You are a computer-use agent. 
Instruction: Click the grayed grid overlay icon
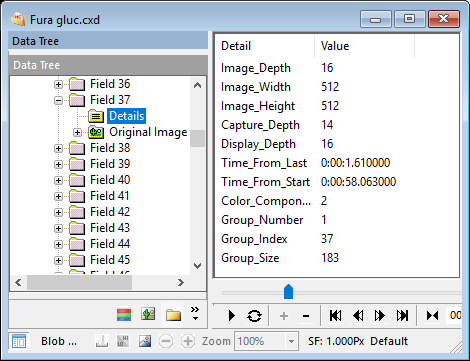123,341
